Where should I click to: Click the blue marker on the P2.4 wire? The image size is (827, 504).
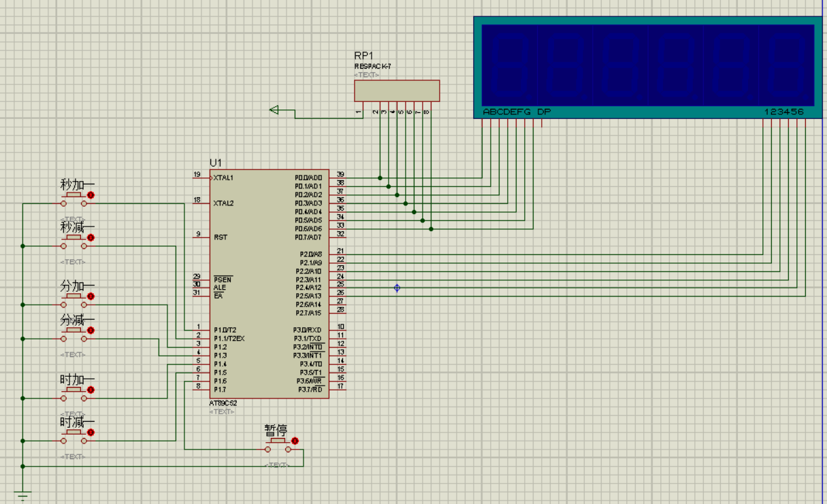coord(397,288)
